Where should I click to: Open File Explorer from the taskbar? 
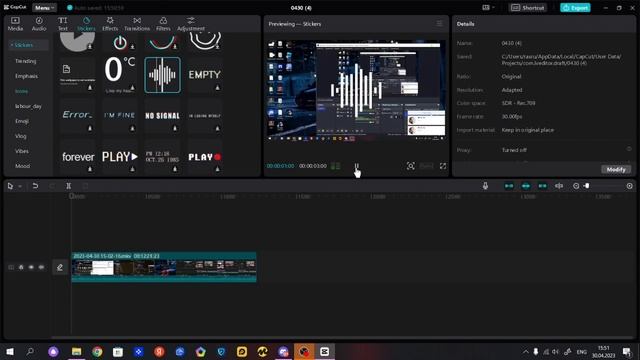[x=76, y=351]
